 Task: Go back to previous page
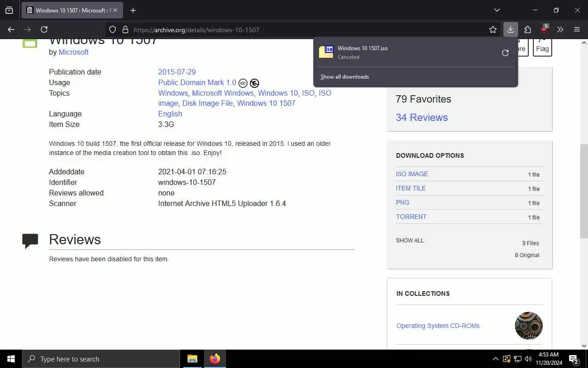coord(11,29)
